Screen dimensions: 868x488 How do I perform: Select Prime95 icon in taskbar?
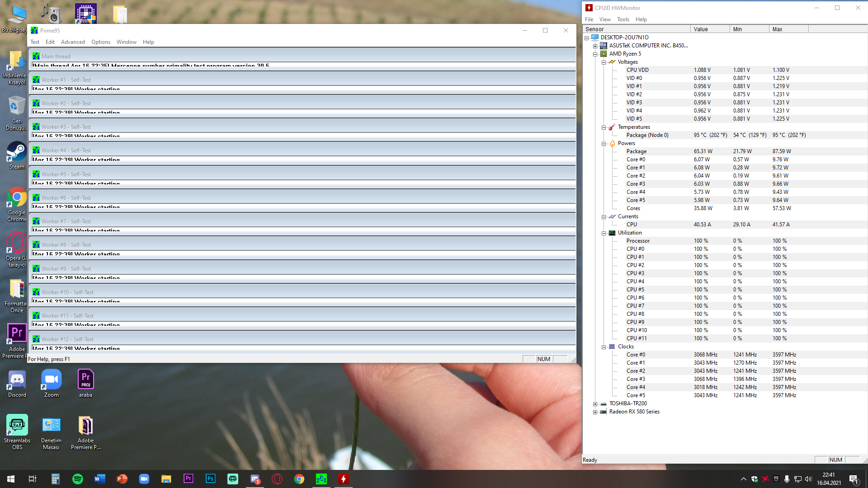click(x=321, y=479)
